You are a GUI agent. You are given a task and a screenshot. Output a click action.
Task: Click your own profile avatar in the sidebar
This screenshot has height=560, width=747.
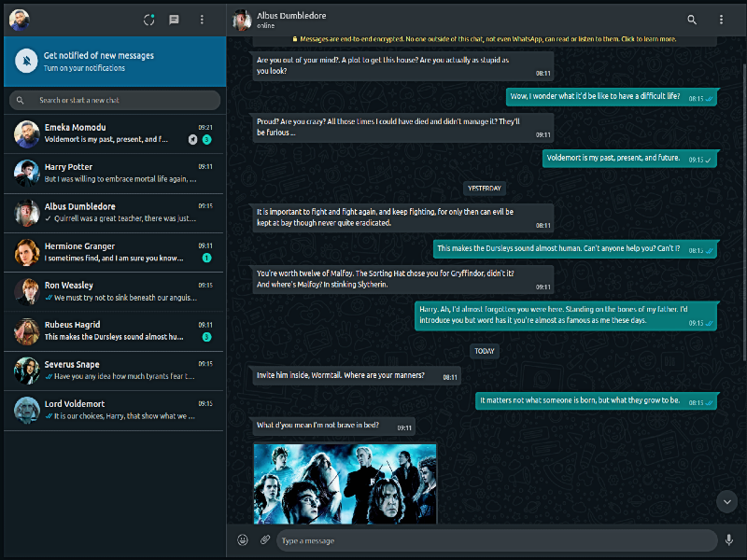[19, 20]
